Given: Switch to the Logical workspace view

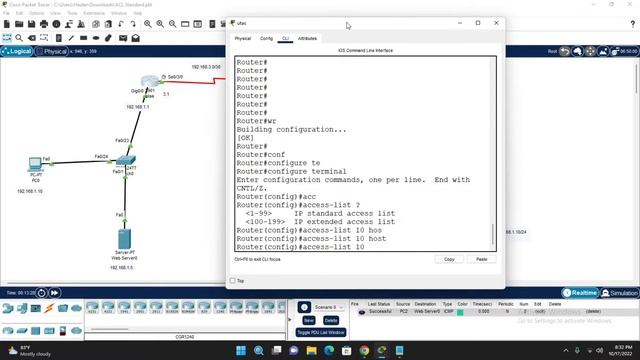Looking at the screenshot, I should click(17, 51).
